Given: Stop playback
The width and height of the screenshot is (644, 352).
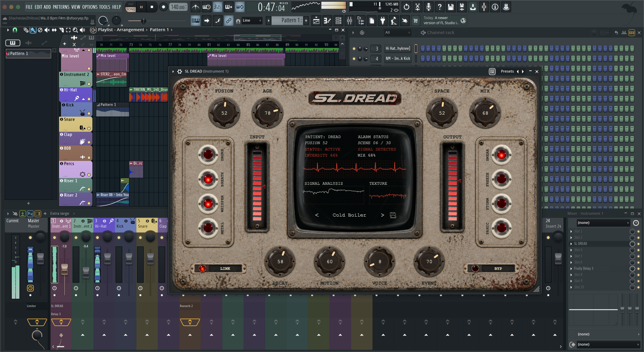Looking at the screenshot, I should 152,7.
